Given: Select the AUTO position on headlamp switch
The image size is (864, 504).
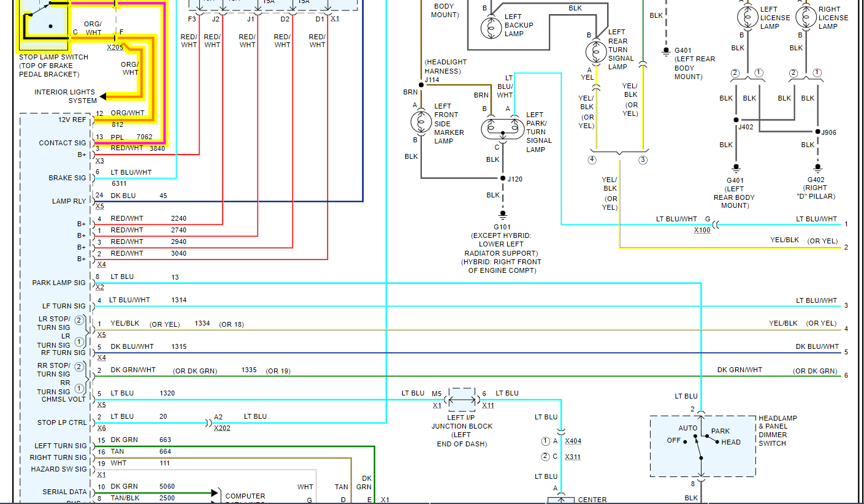Looking at the screenshot, I should click(x=687, y=428).
